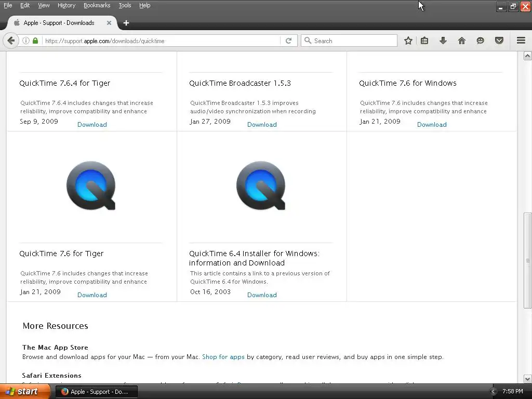Screen dimensions: 532x399
Task: Click the QuickTime 7.6 for Tiger title
Action: coord(61,254)
